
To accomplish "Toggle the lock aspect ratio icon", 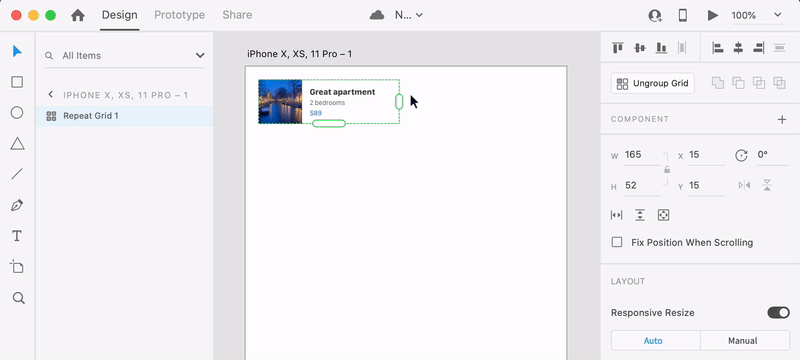I will [x=667, y=170].
